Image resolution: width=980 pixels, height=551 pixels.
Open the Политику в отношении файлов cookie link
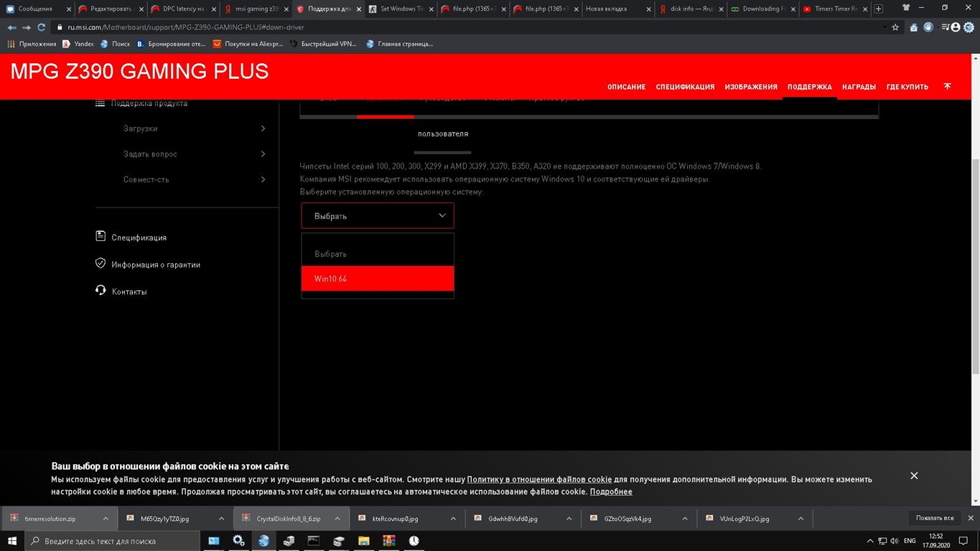coord(539,479)
